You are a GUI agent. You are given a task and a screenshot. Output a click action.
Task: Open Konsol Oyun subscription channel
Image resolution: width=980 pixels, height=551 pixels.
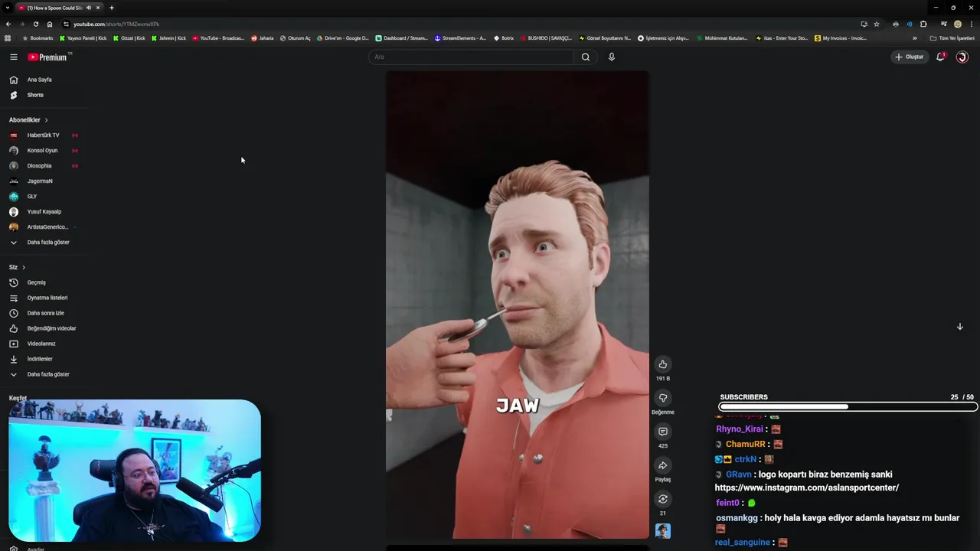pyautogui.click(x=42, y=151)
